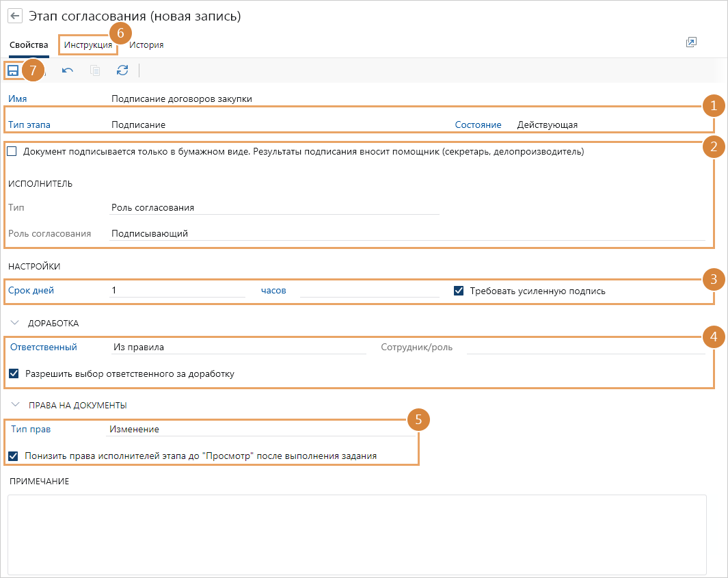Toggle "Разрешить выбор ответственного за доработку"
This screenshot has width=728, height=578.
[14, 374]
